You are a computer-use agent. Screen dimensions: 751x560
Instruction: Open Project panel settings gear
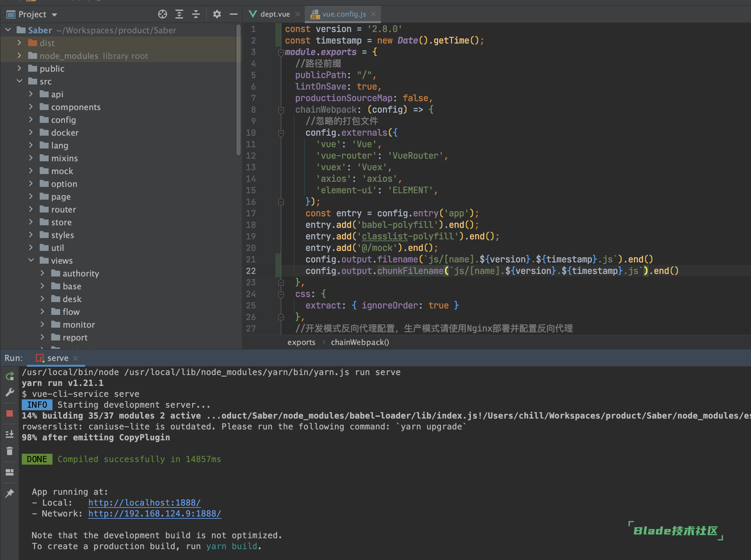[217, 14]
